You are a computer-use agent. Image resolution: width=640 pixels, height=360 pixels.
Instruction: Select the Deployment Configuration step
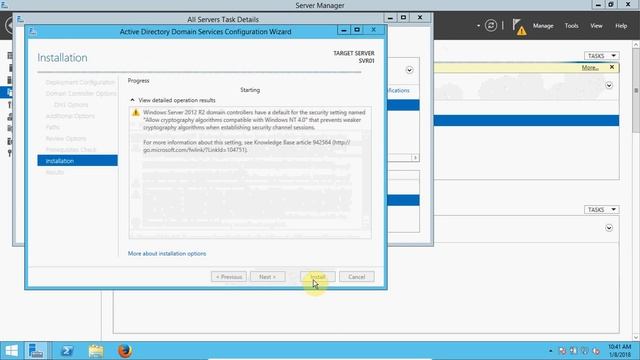80,82
